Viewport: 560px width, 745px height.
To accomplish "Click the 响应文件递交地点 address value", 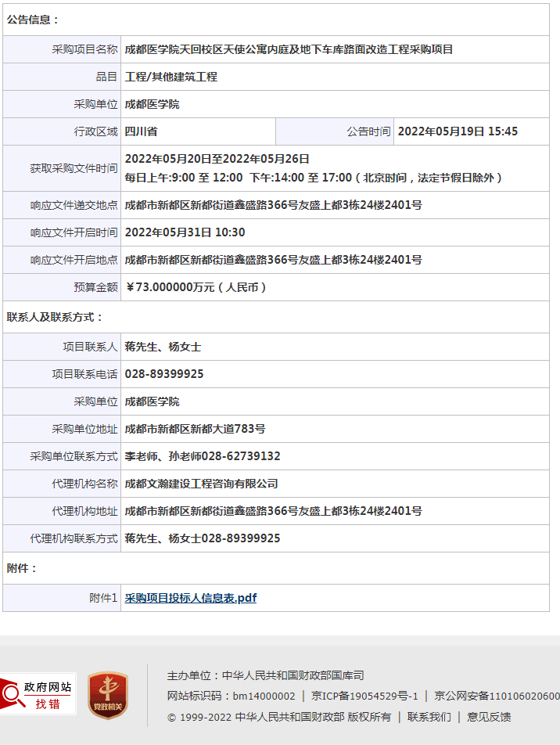I will 273,205.
